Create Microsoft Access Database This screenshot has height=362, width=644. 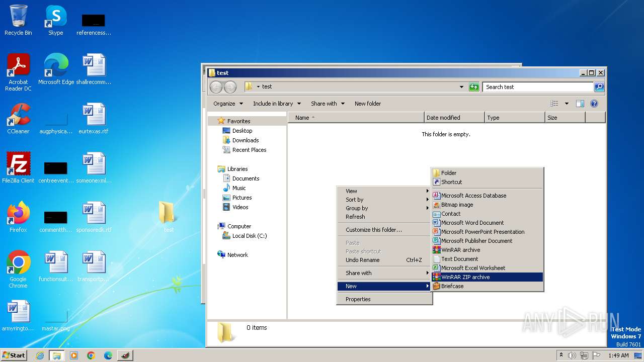(488, 196)
